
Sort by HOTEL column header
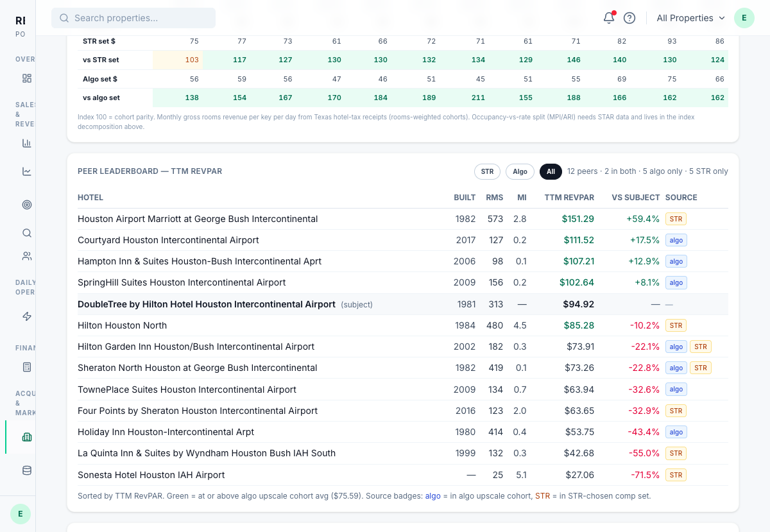tap(90, 198)
